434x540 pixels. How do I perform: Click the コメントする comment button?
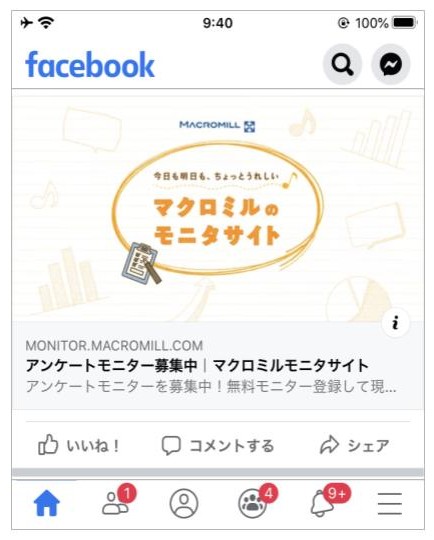click(x=218, y=445)
